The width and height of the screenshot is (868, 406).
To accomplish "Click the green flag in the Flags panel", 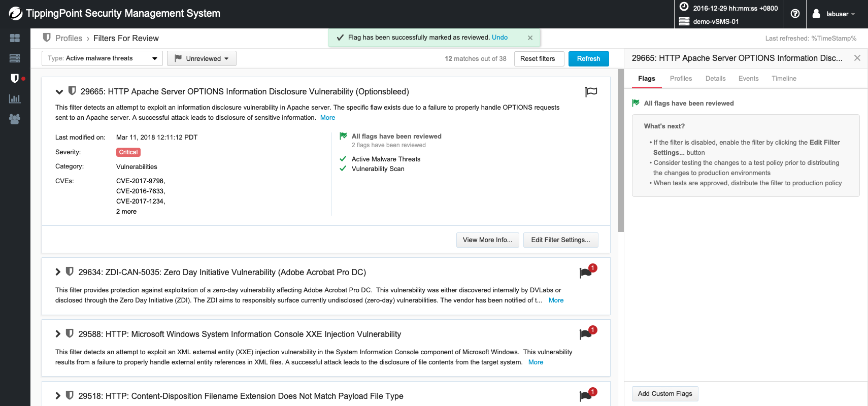I will click(x=636, y=103).
